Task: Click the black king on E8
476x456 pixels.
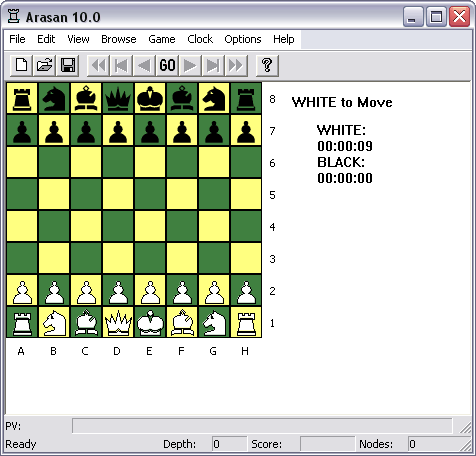Action: click(150, 98)
